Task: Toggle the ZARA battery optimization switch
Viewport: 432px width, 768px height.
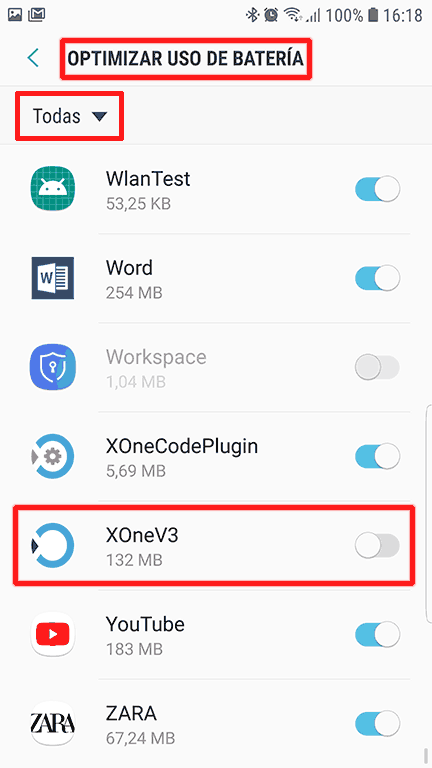Action: click(x=378, y=724)
